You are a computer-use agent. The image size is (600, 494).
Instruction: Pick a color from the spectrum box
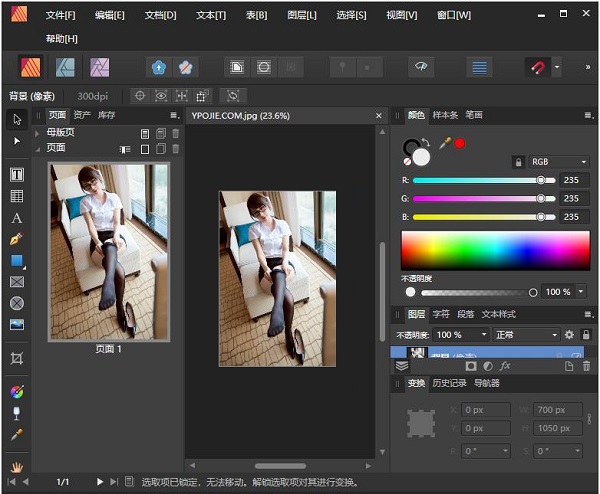(x=496, y=250)
